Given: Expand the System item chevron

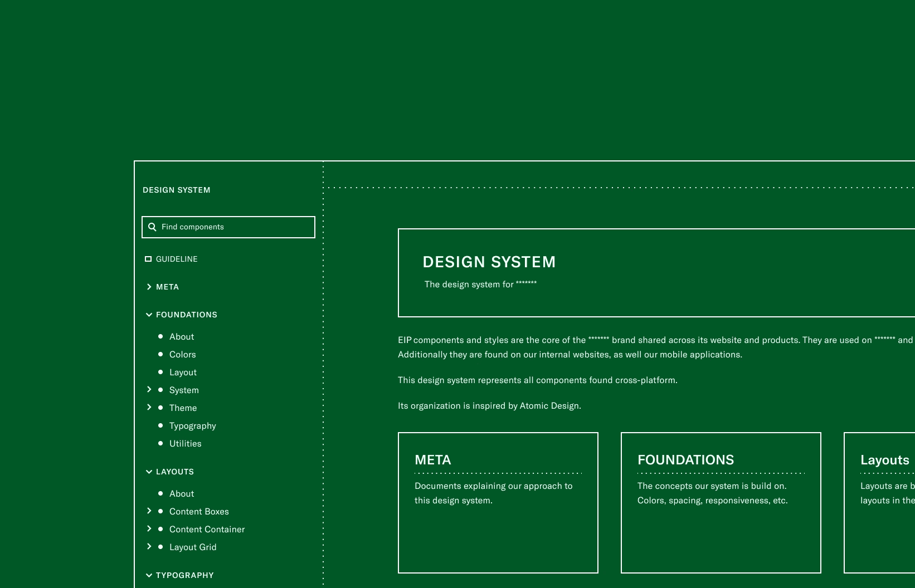Looking at the screenshot, I should pos(149,389).
